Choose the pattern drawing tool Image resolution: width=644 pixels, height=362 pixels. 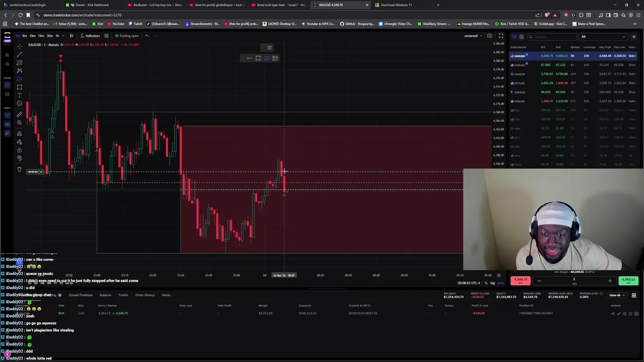click(x=19, y=71)
